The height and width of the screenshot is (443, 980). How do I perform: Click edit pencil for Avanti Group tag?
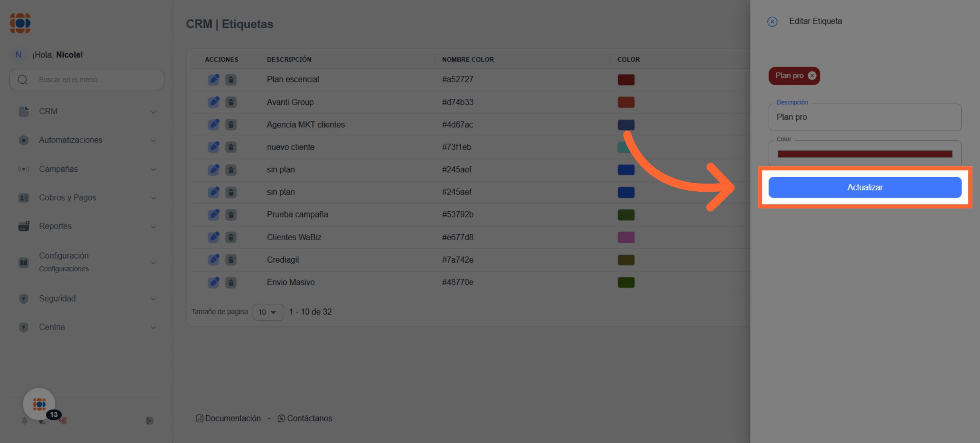213,102
